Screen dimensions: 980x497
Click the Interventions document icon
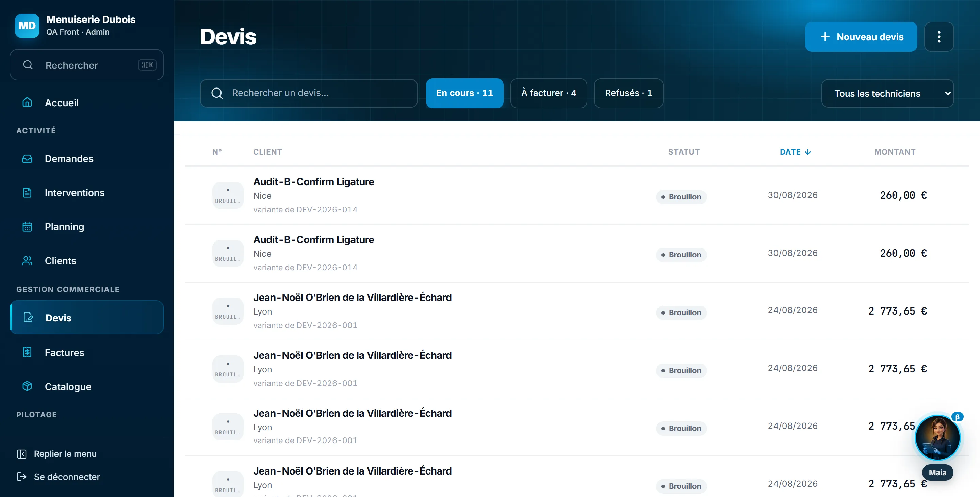coord(27,193)
